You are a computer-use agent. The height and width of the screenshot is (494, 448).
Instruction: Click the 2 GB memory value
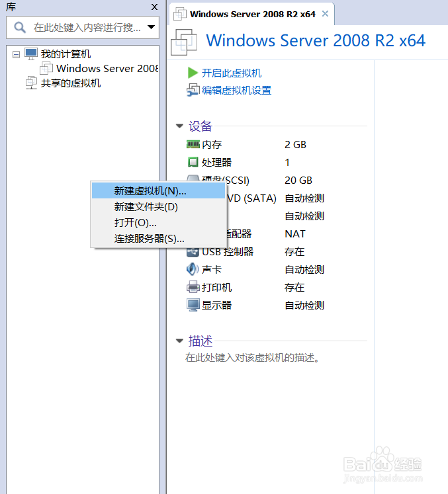(295, 145)
